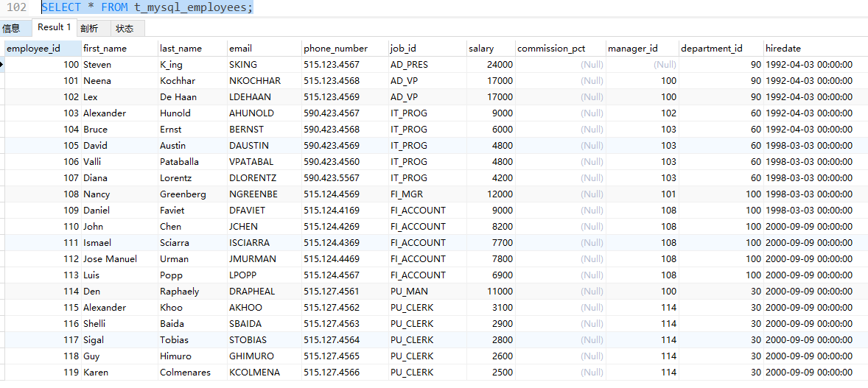
Task: Click the Luis first name cell
Action: 119,275
